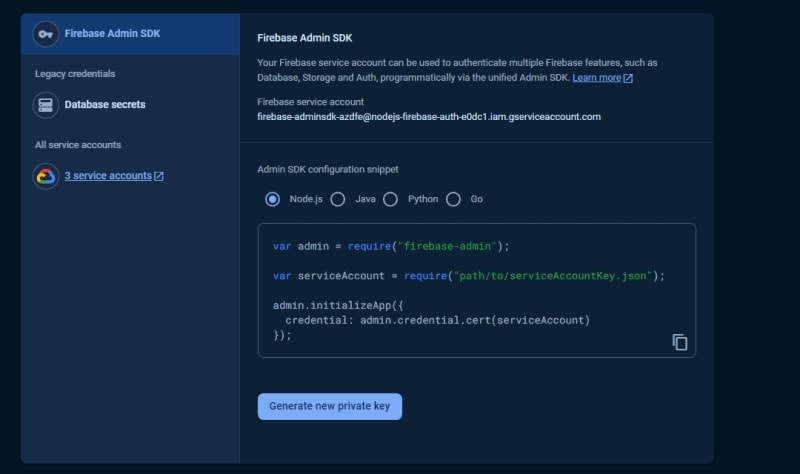The width and height of the screenshot is (800, 474).
Task: Click the serviceAccountKey.json path string
Action: click(553, 276)
